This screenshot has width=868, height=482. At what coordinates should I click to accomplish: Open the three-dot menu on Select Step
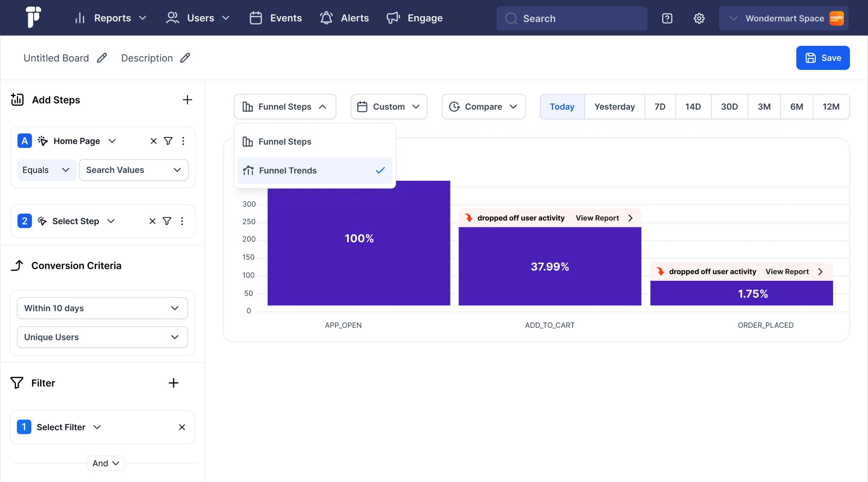(182, 221)
